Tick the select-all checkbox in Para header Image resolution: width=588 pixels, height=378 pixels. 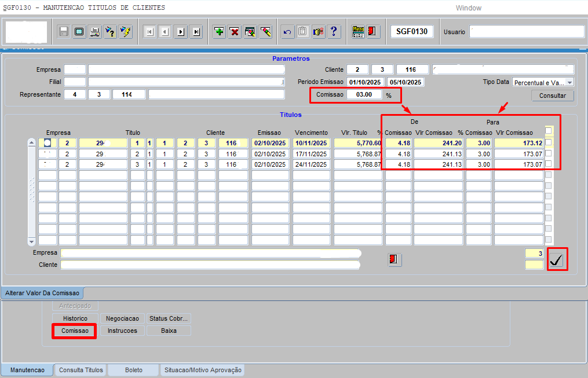(x=549, y=131)
